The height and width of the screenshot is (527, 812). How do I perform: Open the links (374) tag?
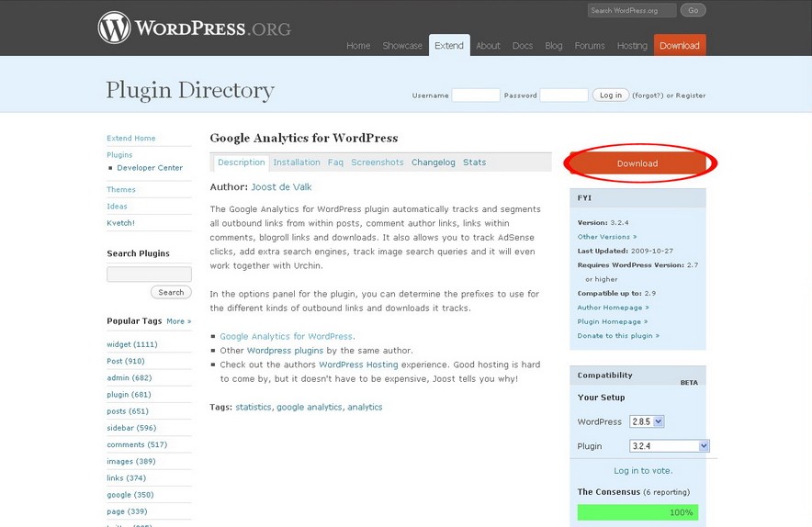(x=127, y=477)
